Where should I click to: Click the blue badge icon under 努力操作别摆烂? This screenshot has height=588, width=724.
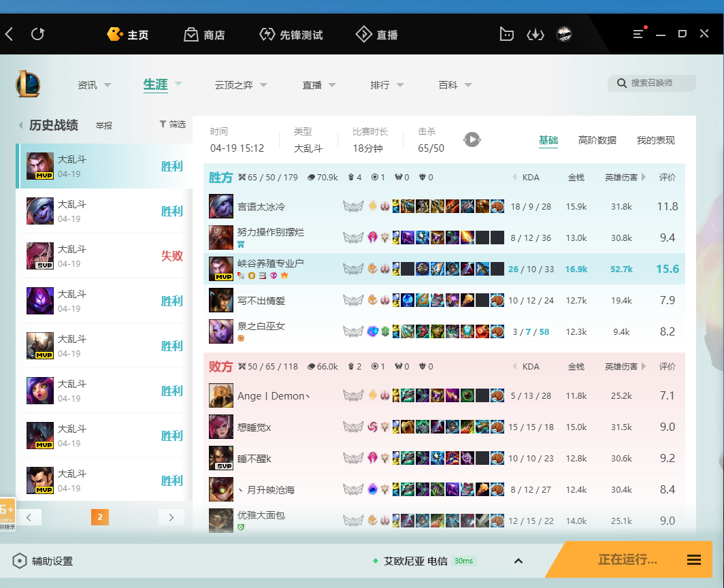click(x=241, y=244)
